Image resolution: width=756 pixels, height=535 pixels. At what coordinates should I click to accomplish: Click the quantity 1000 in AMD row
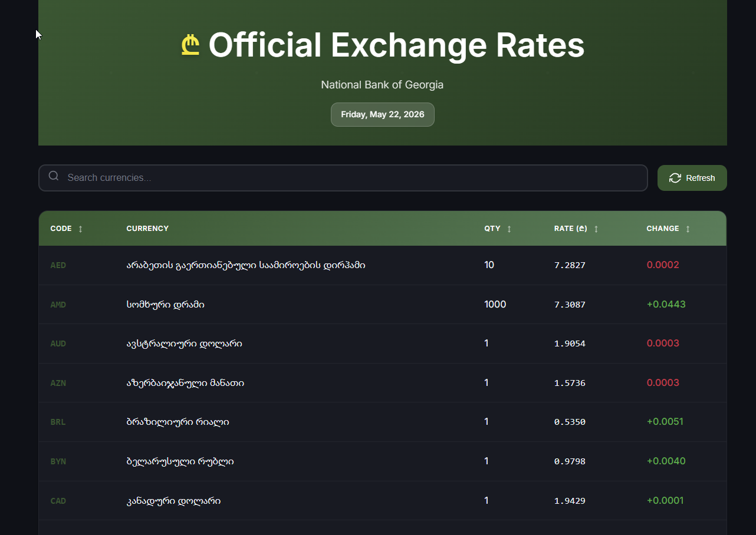(495, 305)
